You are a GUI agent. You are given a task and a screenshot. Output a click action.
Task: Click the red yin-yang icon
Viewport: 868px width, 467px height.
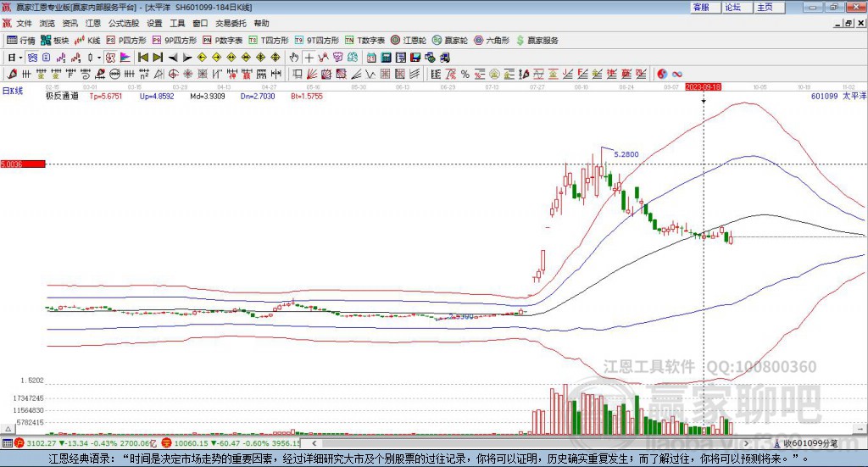click(x=662, y=74)
